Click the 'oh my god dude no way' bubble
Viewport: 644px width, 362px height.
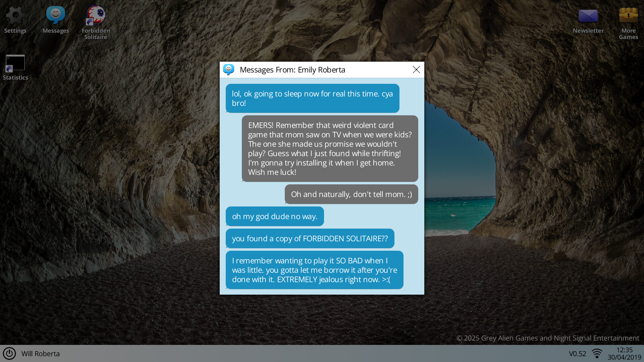(x=274, y=216)
